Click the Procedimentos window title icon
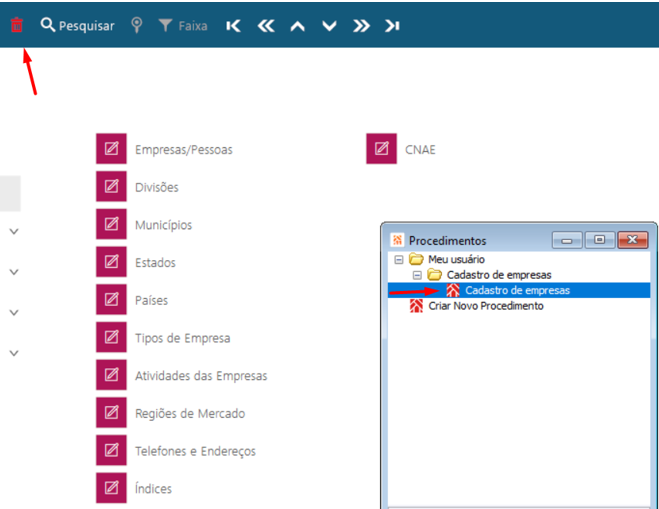 (x=398, y=240)
